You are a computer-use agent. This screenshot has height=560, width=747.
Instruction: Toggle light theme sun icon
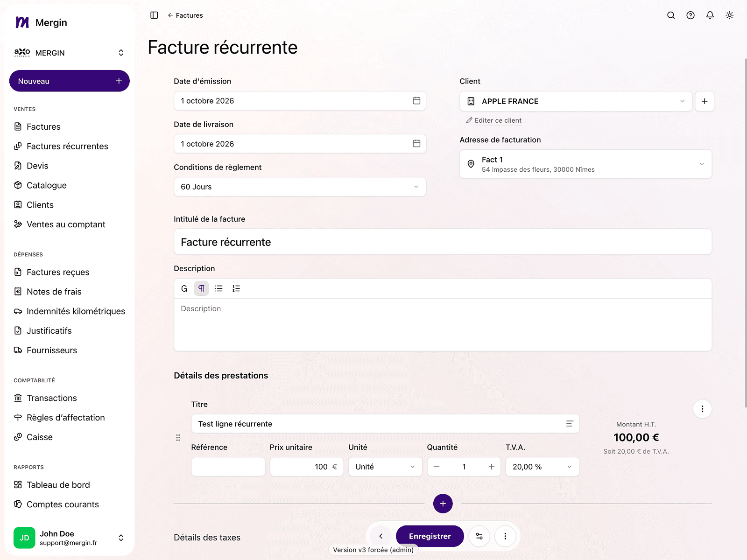point(730,15)
